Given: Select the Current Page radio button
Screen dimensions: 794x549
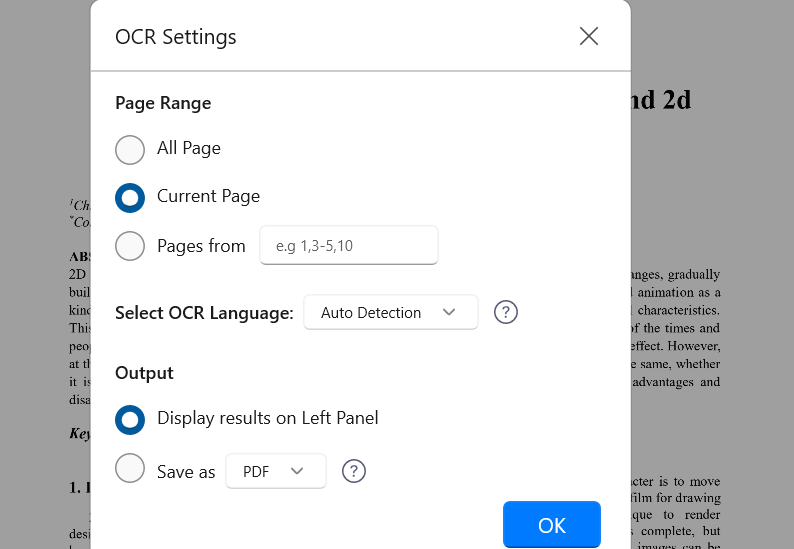Looking at the screenshot, I should click(130, 197).
